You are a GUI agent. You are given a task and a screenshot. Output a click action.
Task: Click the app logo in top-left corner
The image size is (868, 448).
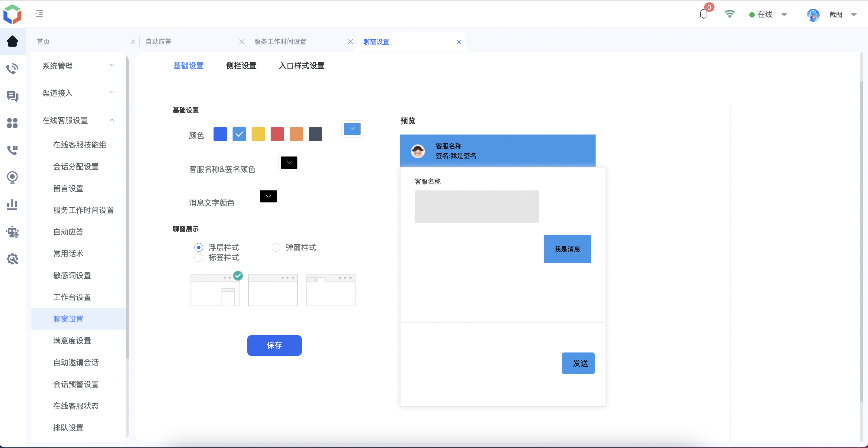pyautogui.click(x=12, y=14)
